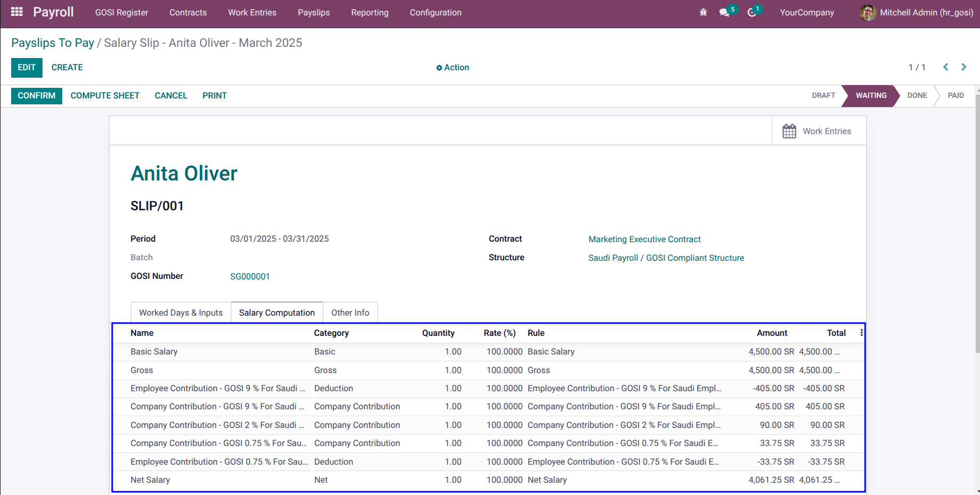Select the Done status stage
Screen dimensions: 980x495
(917, 96)
